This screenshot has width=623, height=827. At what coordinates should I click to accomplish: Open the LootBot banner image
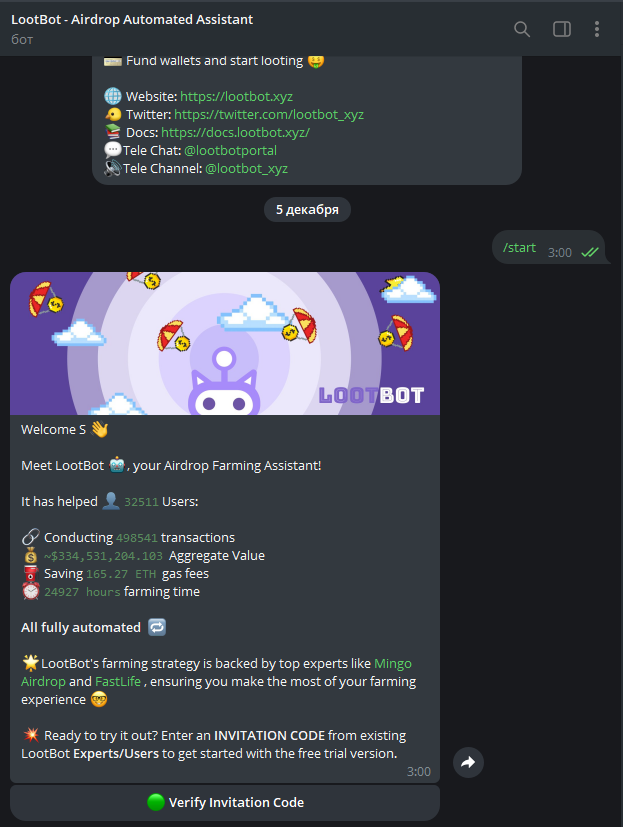coord(225,343)
